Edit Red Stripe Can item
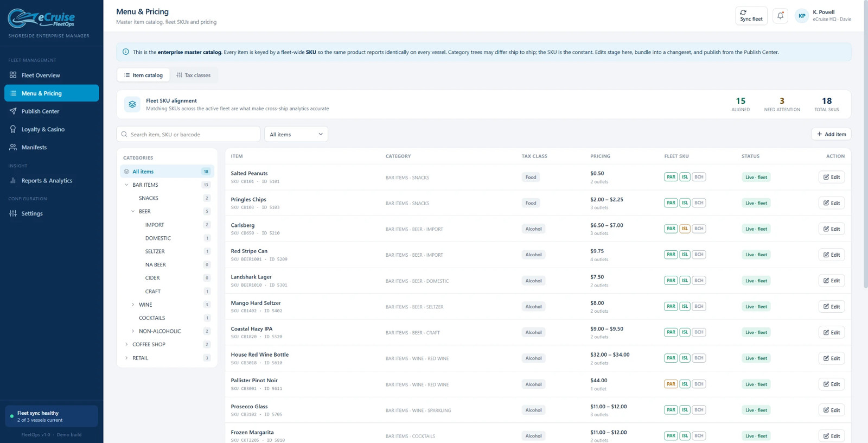The width and height of the screenshot is (868, 443). [x=831, y=255]
